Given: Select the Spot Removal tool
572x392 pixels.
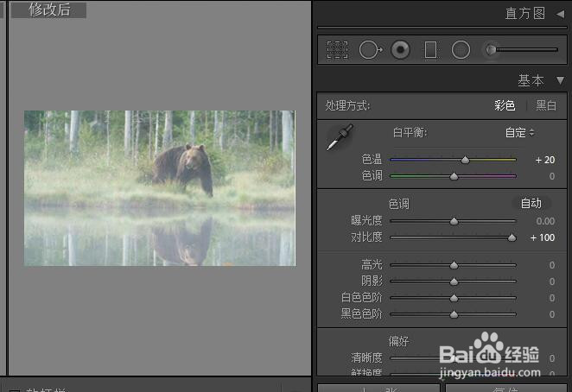Looking at the screenshot, I should [371, 49].
